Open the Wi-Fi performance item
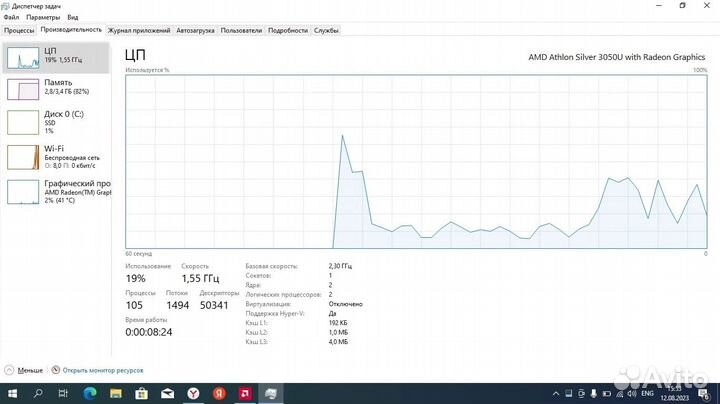The image size is (720, 404). pos(56,157)
